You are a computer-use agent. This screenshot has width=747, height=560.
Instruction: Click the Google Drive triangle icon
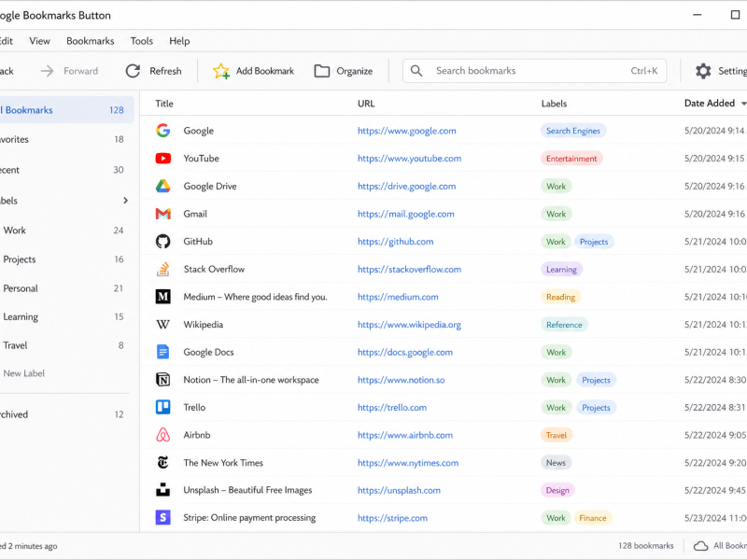pyautogui.click(x=162, y=186)
